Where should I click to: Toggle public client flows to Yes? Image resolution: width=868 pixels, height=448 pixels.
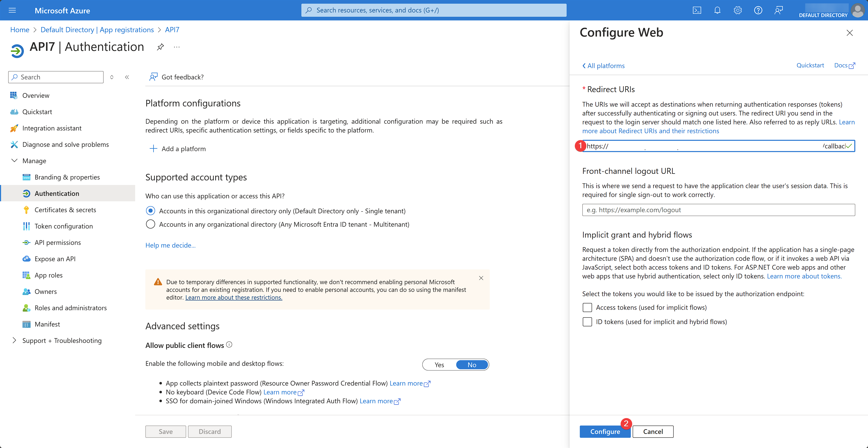pos(439,365)
